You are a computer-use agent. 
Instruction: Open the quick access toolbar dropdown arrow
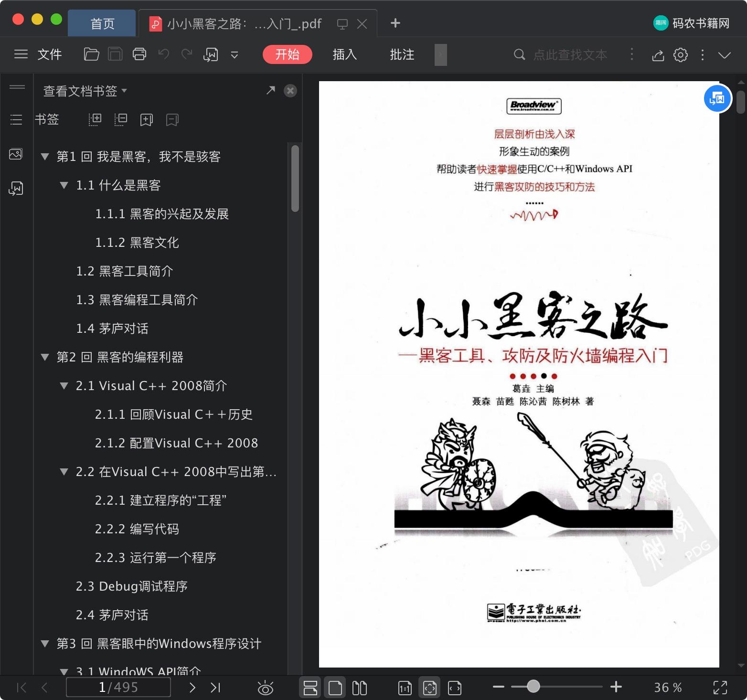(x=235, y=55)
